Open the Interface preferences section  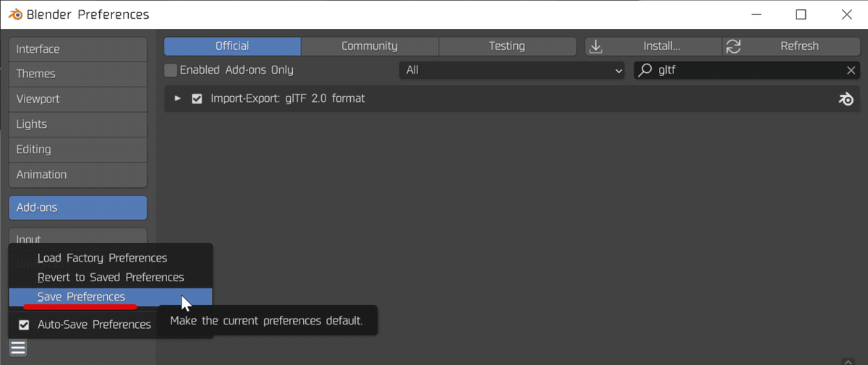tap(78, 49)
